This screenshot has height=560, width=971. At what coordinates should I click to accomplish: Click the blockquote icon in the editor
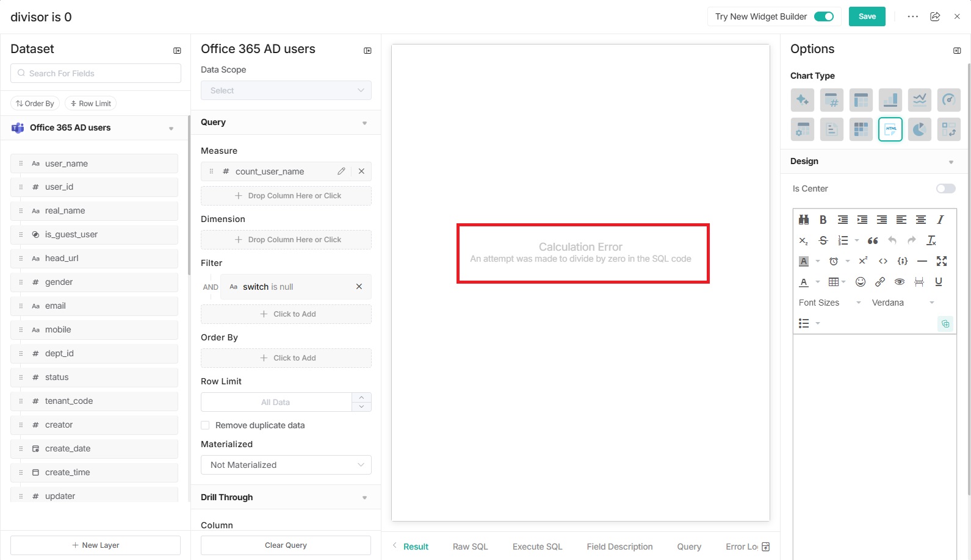(873, 240)
